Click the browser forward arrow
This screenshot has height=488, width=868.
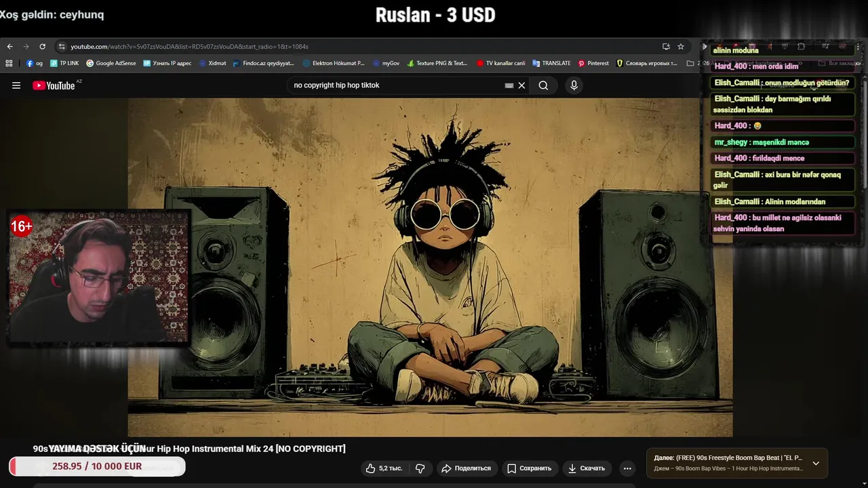coord(26,47)
